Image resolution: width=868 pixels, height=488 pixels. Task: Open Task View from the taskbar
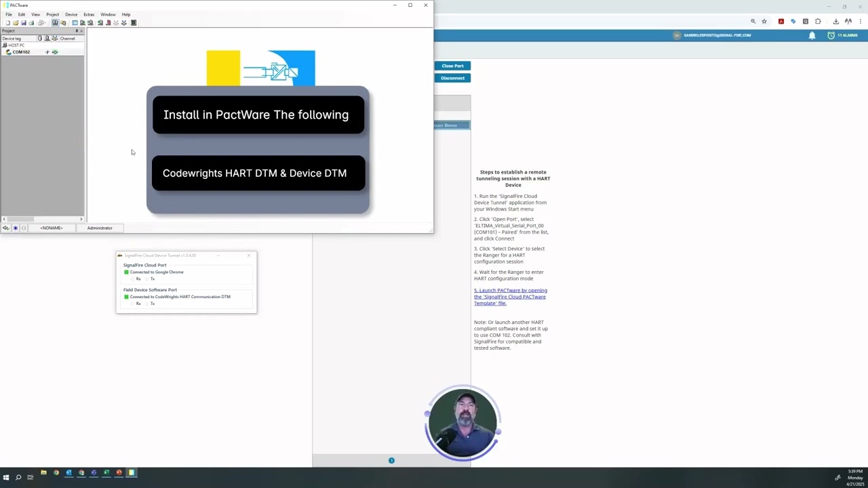click(x=31, y=477)
